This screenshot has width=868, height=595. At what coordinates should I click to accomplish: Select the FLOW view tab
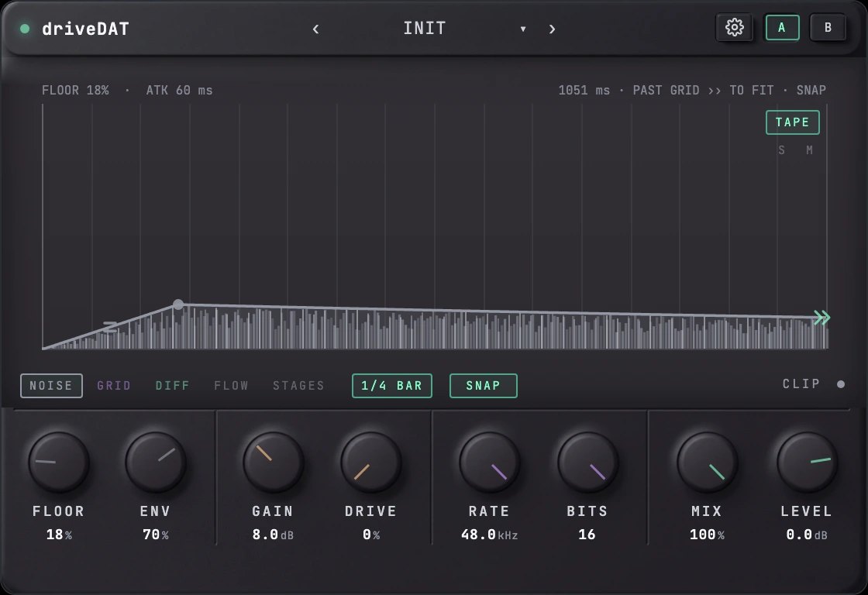[232, 386]
